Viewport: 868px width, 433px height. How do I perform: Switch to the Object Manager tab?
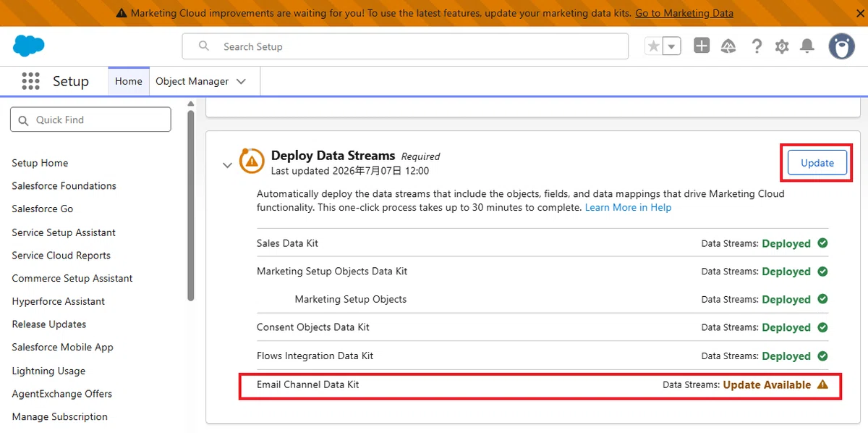pyautogui.click(x=192, y=81)
